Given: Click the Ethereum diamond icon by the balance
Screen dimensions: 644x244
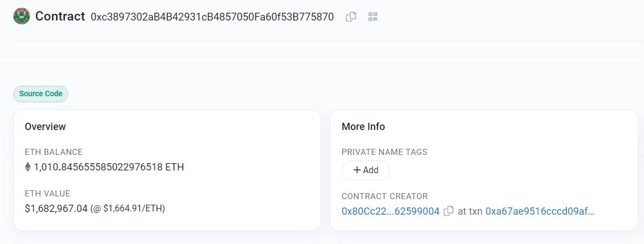Looking at the screenshot, I should click(x=28, y=167).
